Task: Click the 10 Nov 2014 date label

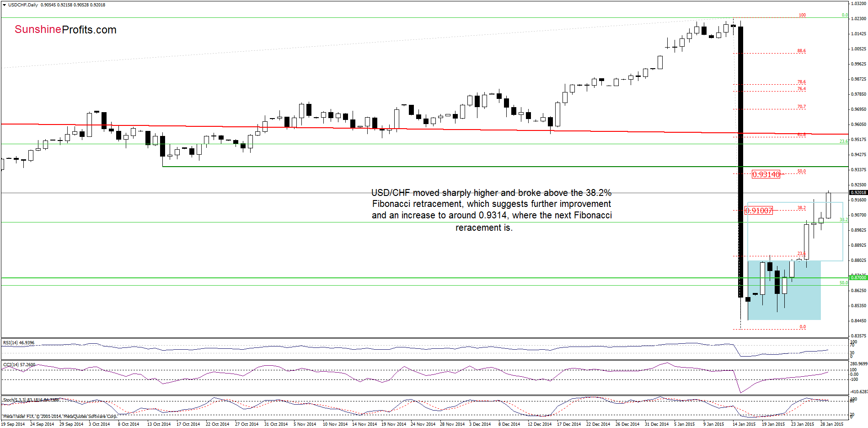Action: pyautogui.click(x=335, y=424)
